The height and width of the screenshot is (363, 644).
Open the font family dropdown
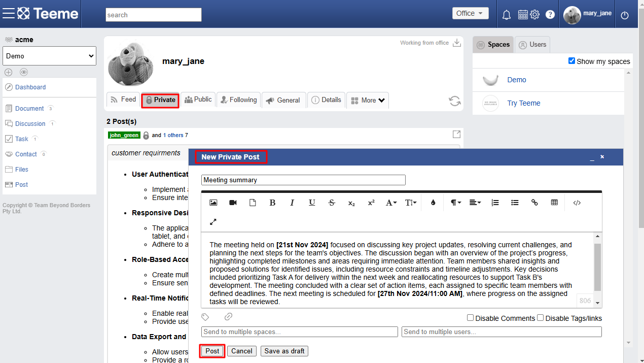coord(391,203)
